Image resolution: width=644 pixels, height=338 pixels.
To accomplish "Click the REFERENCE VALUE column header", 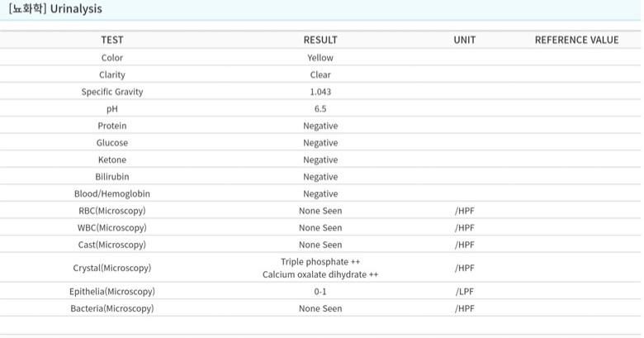I will pyautogui.click(x=576, y=40).
